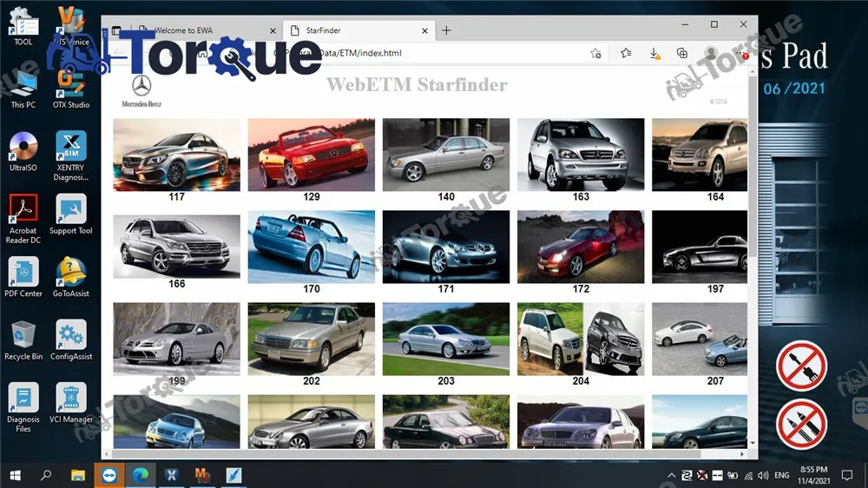868x488 pixels.
Task: Add page to favorites star icon
Action: (595, 53)
